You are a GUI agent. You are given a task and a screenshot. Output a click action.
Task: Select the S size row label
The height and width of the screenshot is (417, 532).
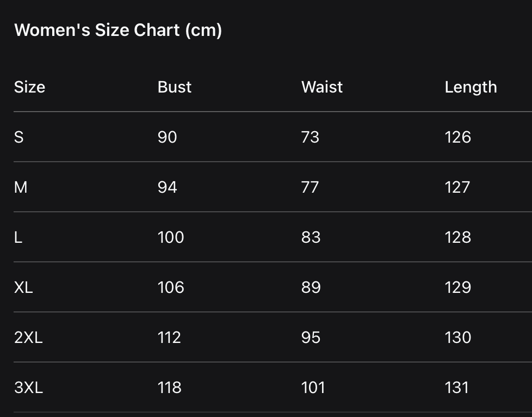click(19, 137)
